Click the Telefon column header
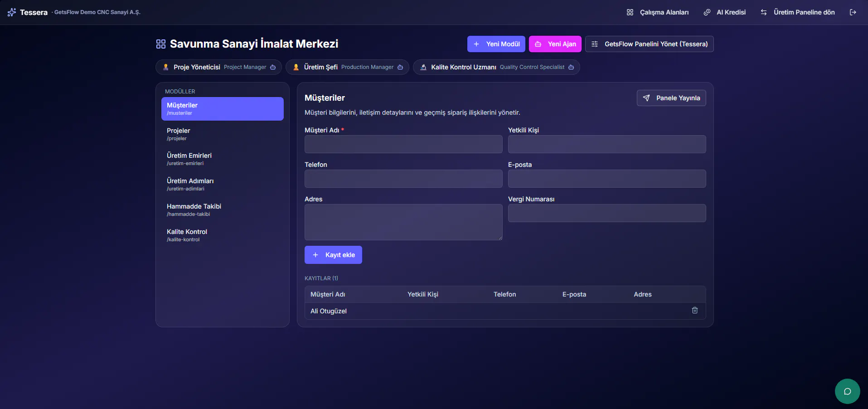 505,294
